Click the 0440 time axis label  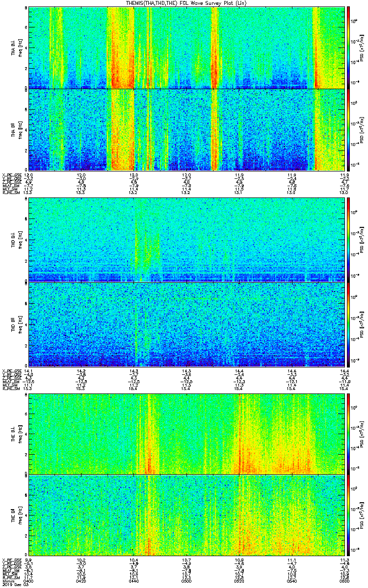[133, 580]
